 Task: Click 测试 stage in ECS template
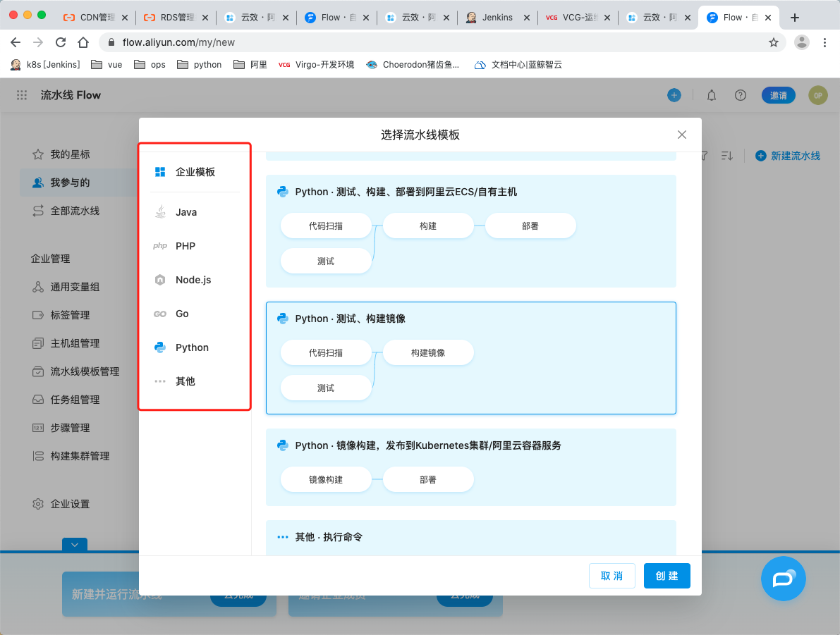coord(326,261)
